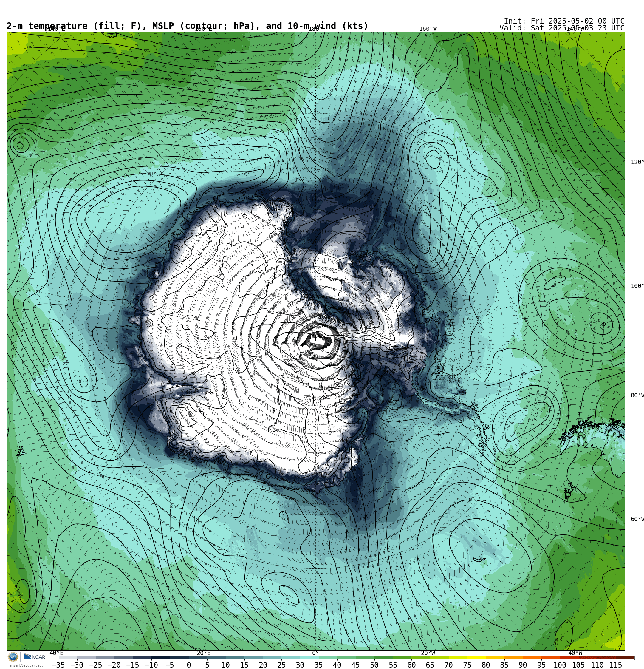Click the '1008' isobar label near top-left
Image resolution: width=644 pixels, height=669 pixels.
pos(168,80)
